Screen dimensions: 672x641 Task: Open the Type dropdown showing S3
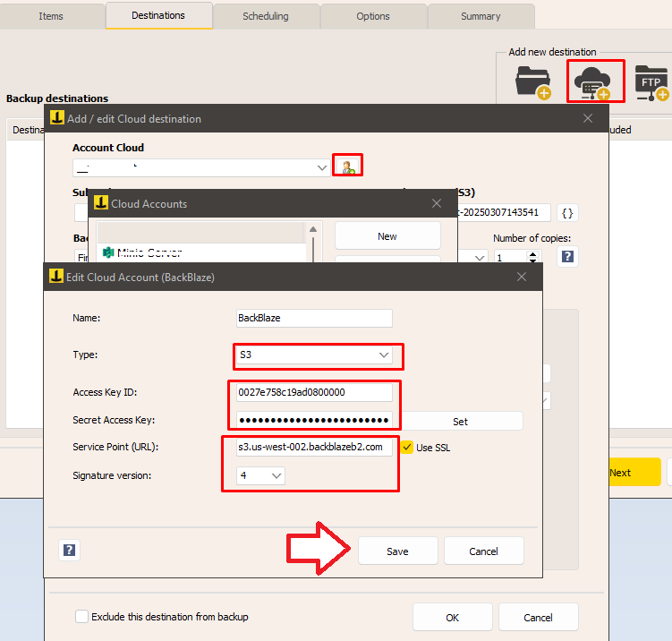(x=314, y=355)
